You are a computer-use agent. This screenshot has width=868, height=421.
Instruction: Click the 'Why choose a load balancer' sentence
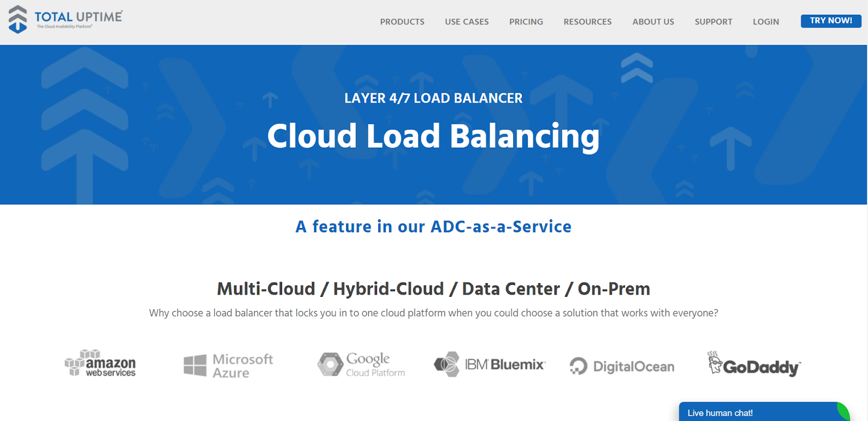pos(433,313)
